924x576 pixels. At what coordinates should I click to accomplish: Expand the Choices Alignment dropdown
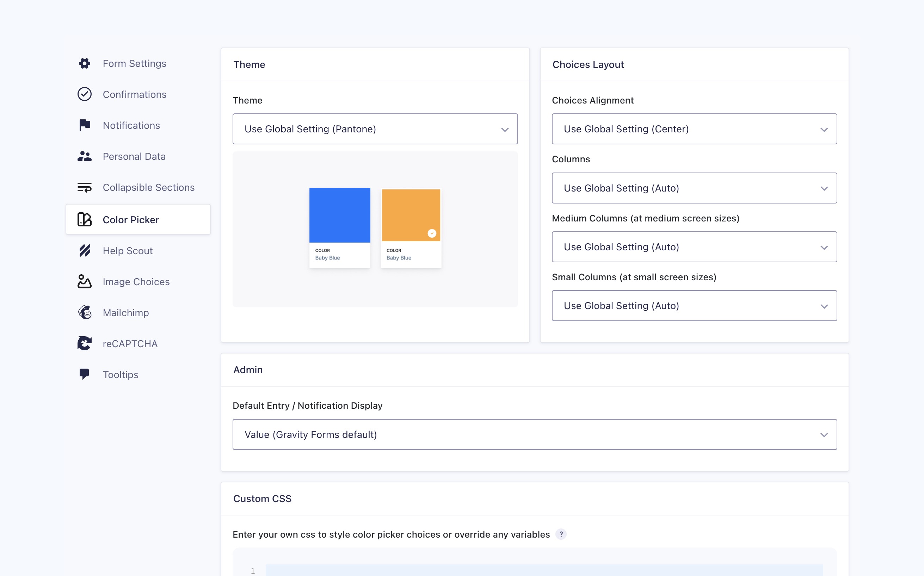[x=694, y=129]
